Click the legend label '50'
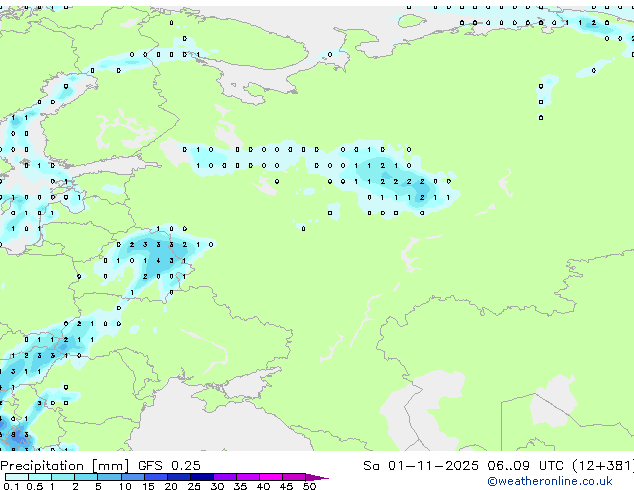This screenshot has width=634, height=490. tap(309, 486)
